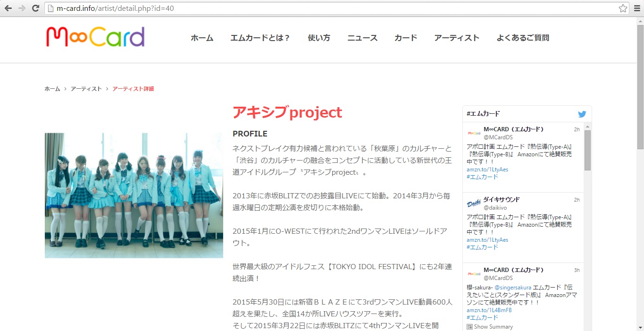This screenshot has width=644, height=331.
Task: Click the page vertical scrollbar thumb
Action: tap(640, 86)
